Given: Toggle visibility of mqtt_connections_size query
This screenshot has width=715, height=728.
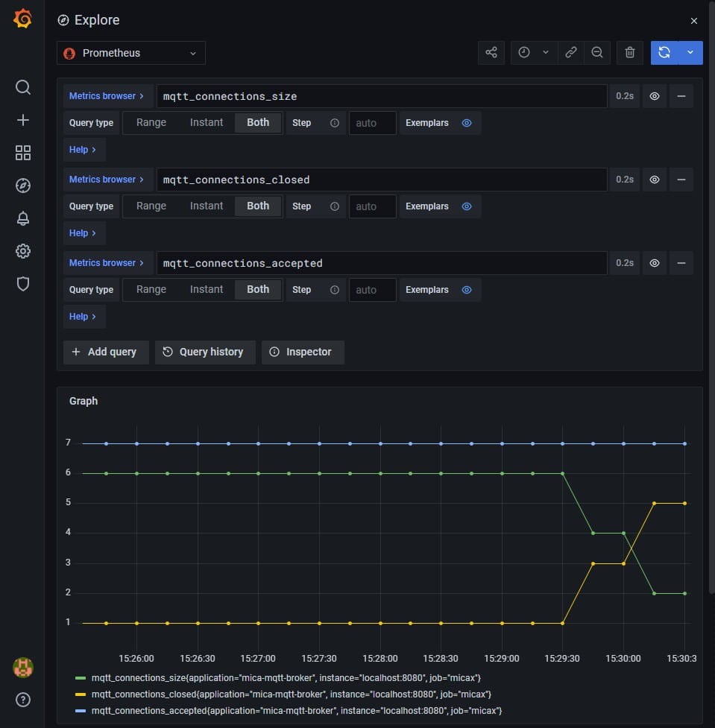Looking at the screenshot, I should pos(654,96).
